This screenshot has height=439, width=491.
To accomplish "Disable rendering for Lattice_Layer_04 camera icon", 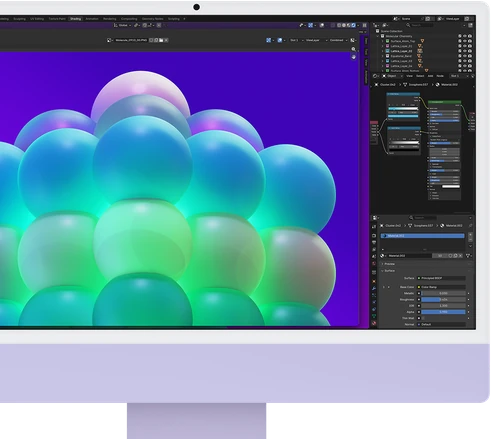I will [x=470, y=66].
